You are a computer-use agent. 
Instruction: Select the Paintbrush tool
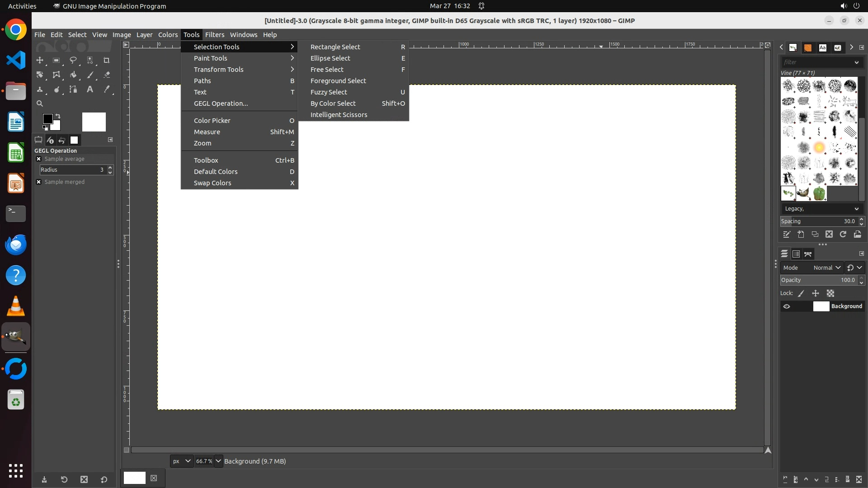[x=90, y=75]
